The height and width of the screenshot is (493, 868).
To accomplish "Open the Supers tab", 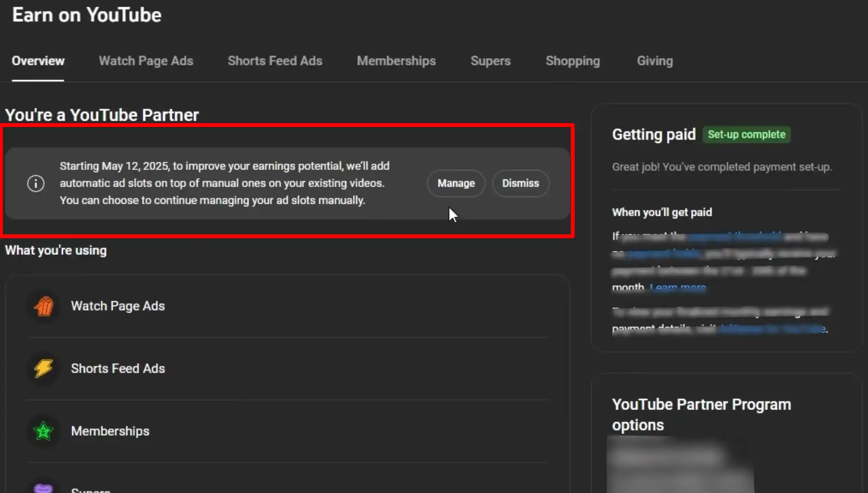I will pyautogui.click(x=490, y=61).
